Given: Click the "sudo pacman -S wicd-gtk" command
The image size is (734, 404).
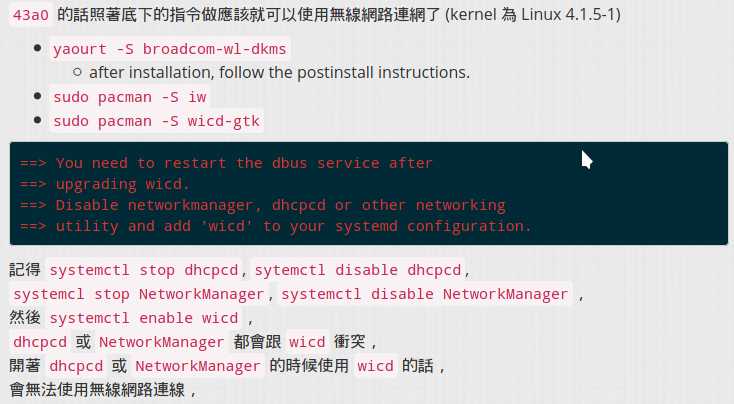Looking at the screenshot, I should click(x=158, y=121).
